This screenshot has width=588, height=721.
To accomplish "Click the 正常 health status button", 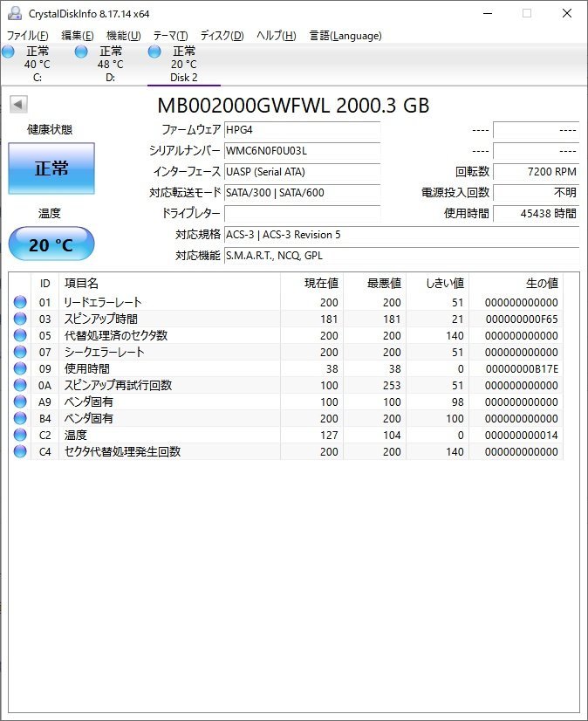I will [51, 168].
